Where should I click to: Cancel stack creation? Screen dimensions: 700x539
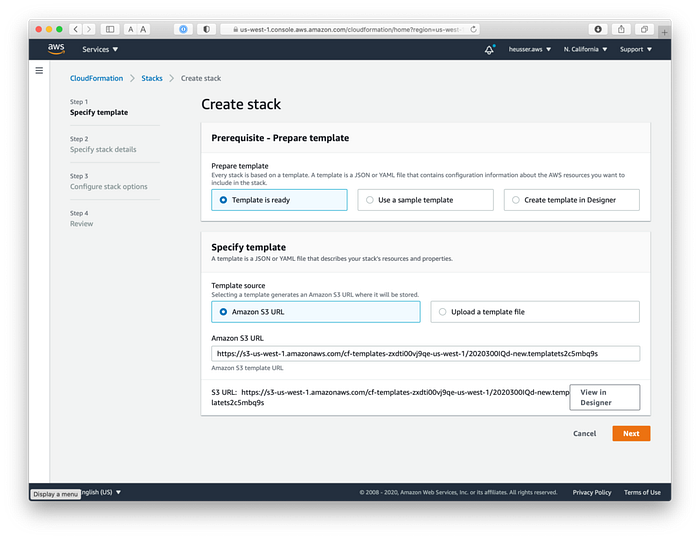point(584,434)
